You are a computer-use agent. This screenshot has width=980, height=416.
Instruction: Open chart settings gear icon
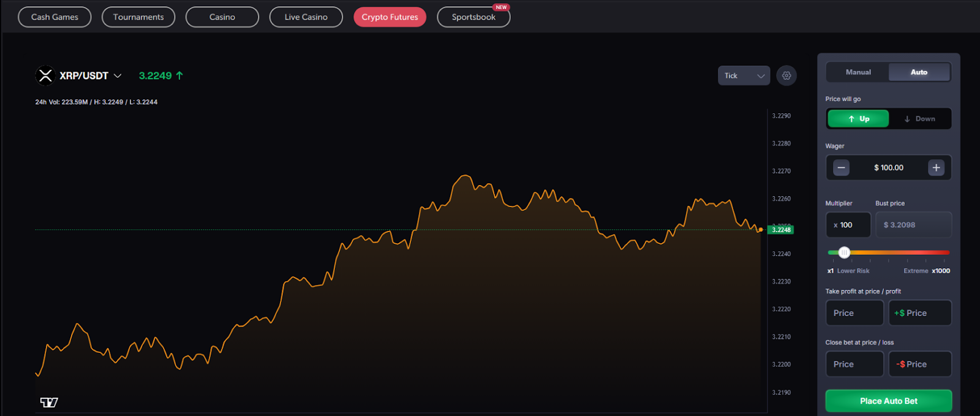pos(786,75)
